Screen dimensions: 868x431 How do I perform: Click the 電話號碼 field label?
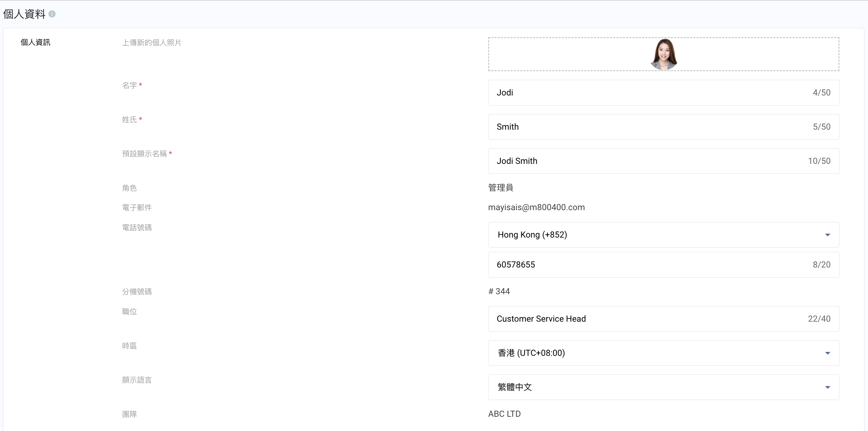137,228
